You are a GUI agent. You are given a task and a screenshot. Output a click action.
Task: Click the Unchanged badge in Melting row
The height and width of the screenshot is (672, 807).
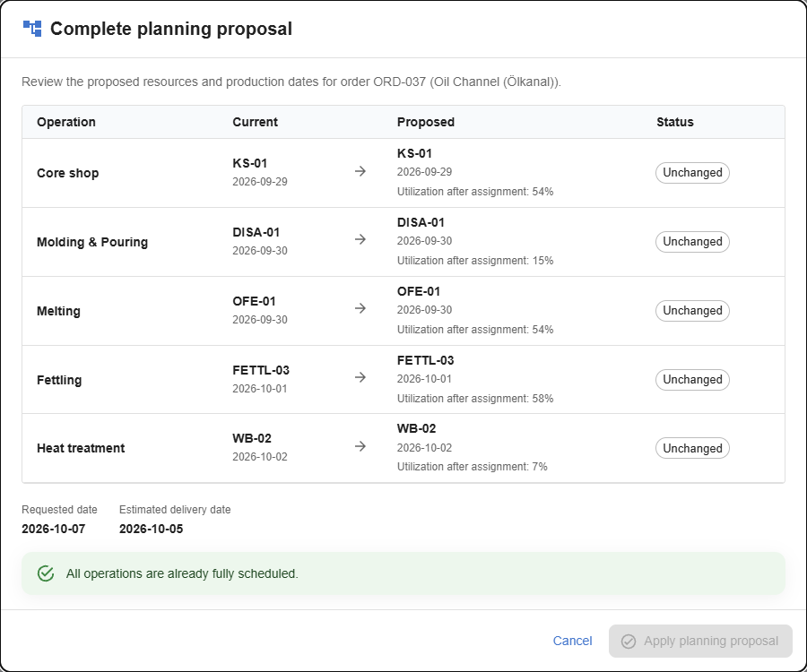692,311
